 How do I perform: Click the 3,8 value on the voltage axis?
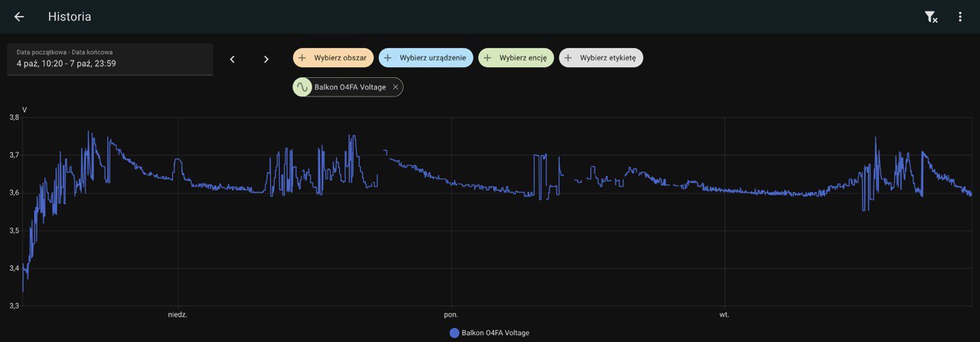(x=14, y=118)
